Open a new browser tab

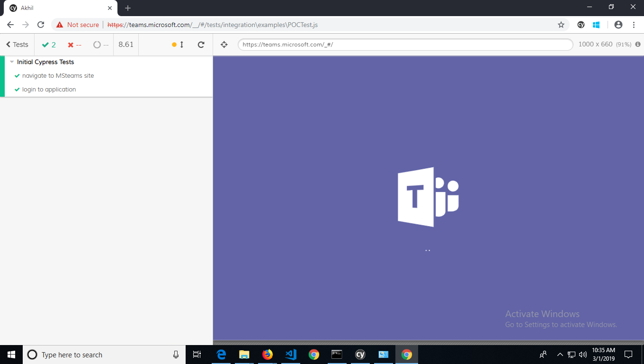tap(128, 8)
